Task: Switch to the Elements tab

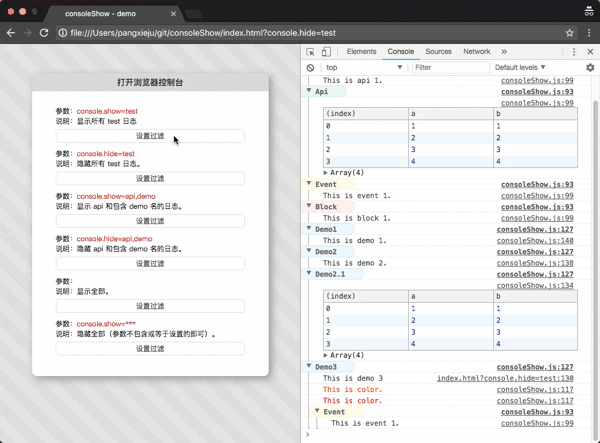Action: tap(362, 52)
